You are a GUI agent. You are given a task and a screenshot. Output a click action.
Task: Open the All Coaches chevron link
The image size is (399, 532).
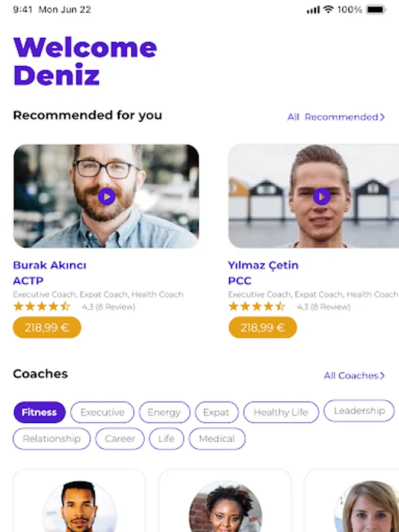[x=354, y=375]
